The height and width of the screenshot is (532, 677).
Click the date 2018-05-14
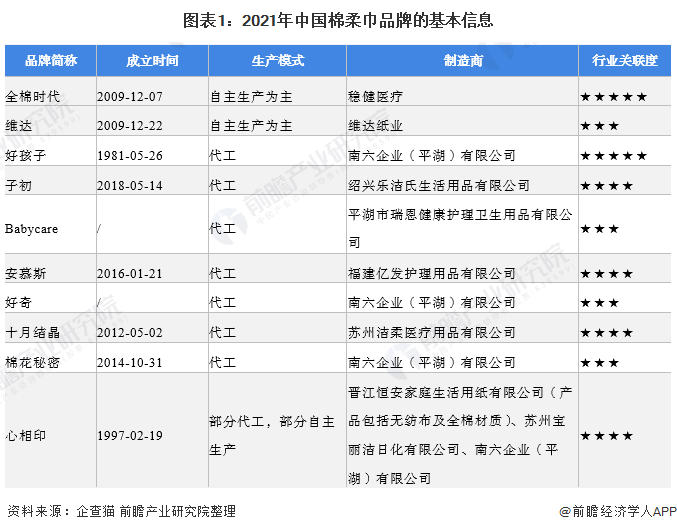tap(130, 186)
